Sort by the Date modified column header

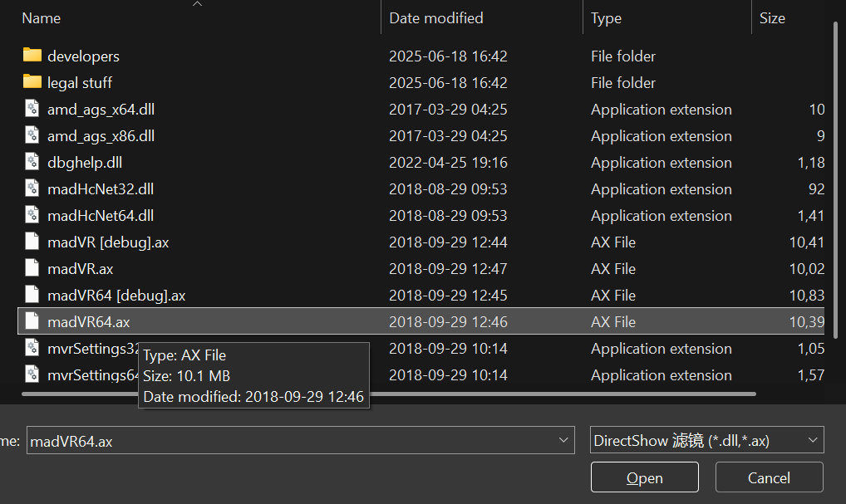coord(436,18)
